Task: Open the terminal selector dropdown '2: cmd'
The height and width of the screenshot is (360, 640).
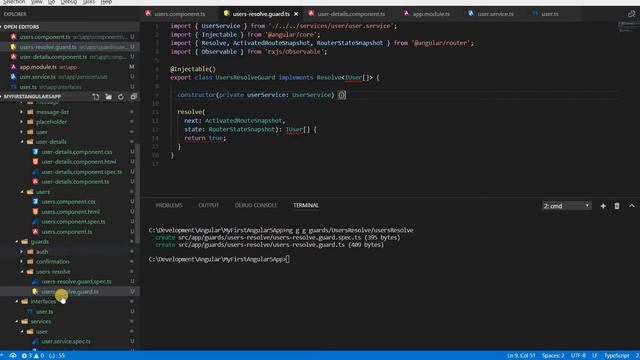Action: (x=567, y=206)
